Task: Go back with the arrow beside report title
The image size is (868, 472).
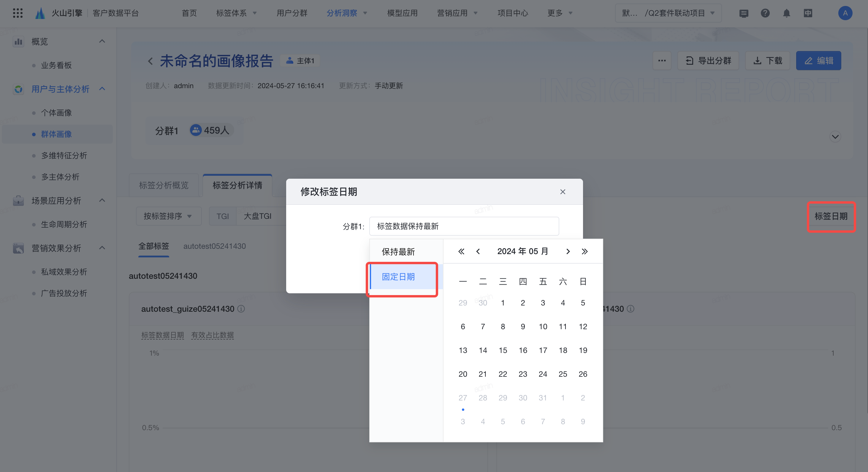Action: (150, 61)
